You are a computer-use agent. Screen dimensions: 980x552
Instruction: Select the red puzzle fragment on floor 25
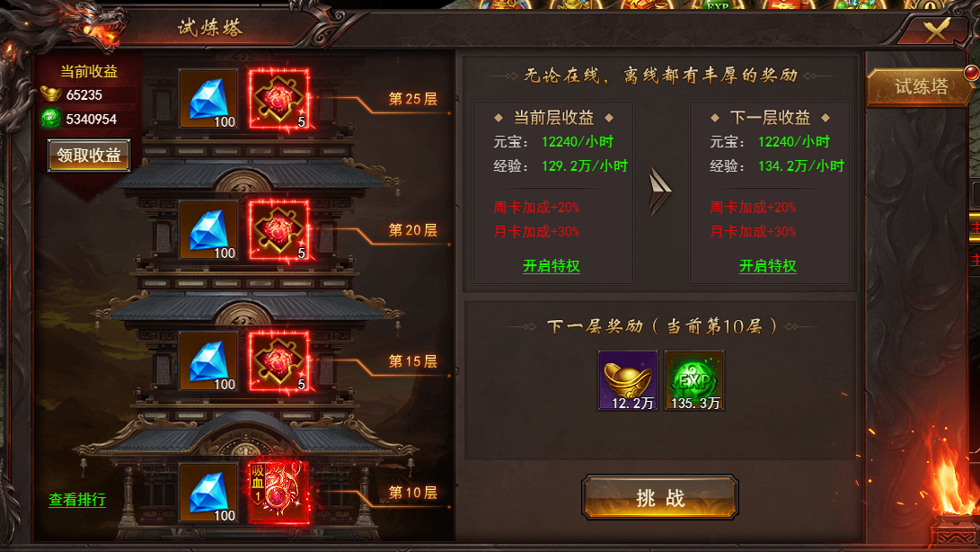click(278, 100)
